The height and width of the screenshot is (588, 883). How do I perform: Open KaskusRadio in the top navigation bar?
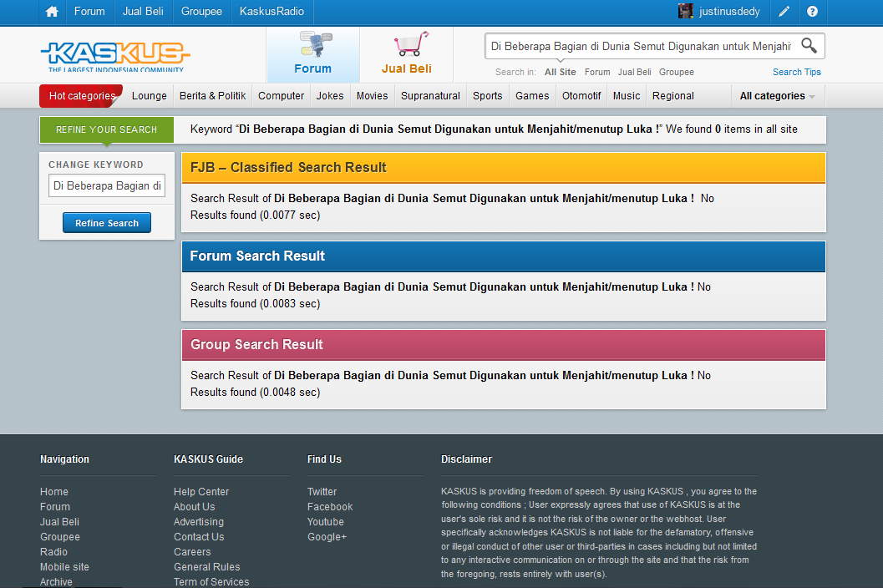point(272,11)
